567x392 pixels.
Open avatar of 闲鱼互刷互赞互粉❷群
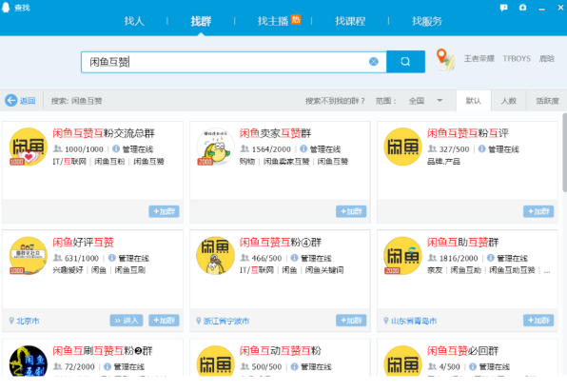tap(29, 361)
